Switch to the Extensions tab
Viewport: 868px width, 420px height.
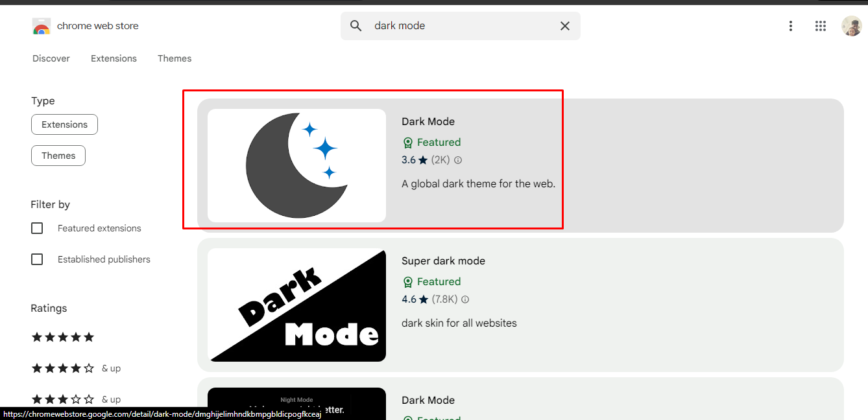[114, 58]
